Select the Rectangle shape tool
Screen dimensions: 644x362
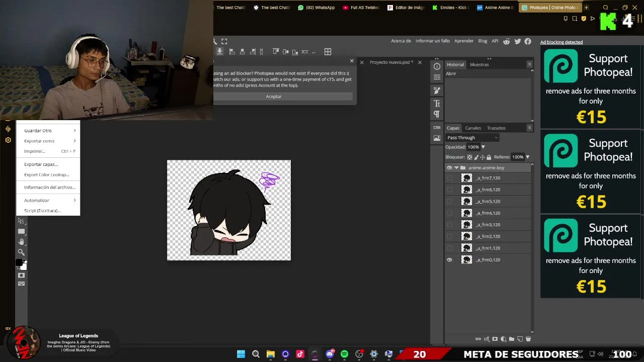pyautogui.click(x=21, y=231)
